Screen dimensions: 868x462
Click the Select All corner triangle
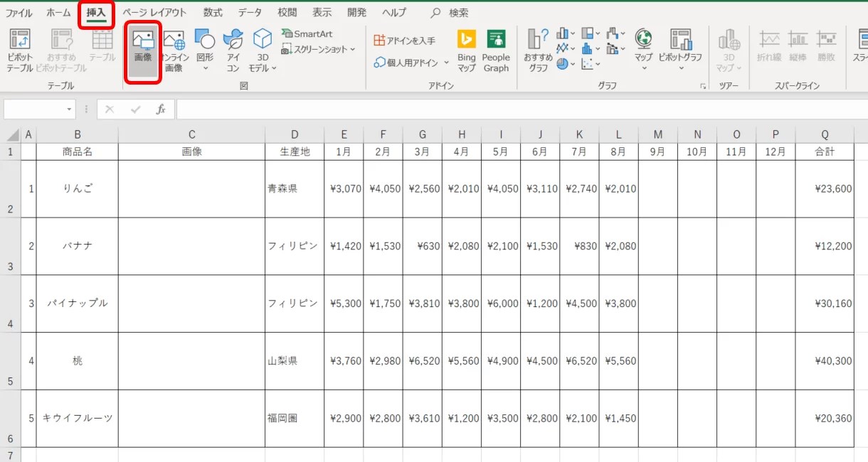point(13,135)
